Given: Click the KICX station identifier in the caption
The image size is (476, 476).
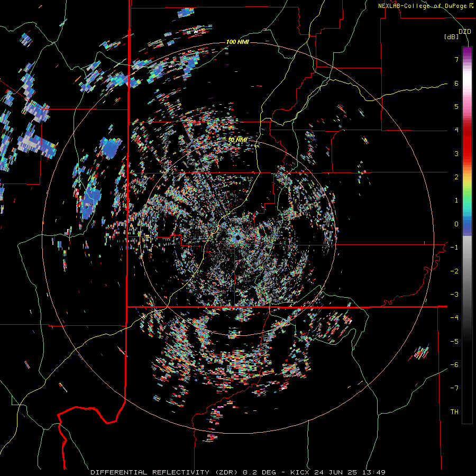Looking at the screenshot, I should (x=300, y=472).
